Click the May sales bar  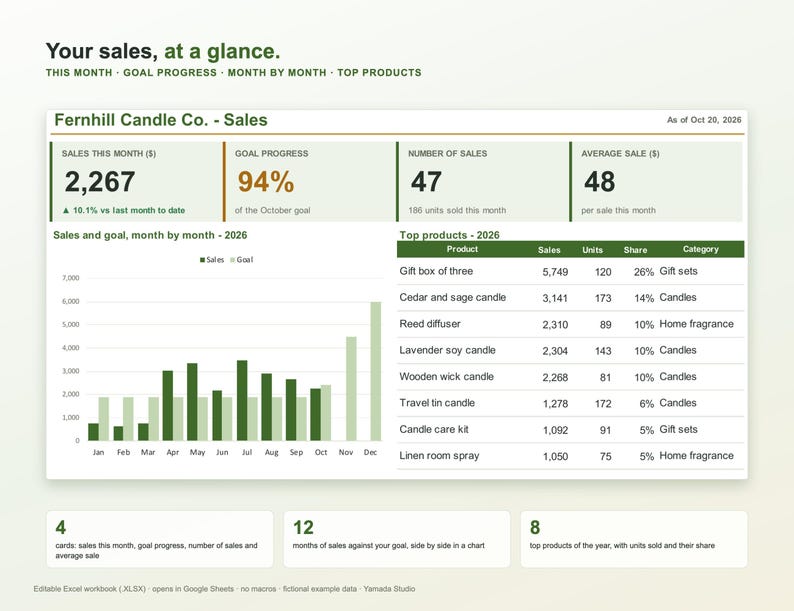(x=192, y=402)
